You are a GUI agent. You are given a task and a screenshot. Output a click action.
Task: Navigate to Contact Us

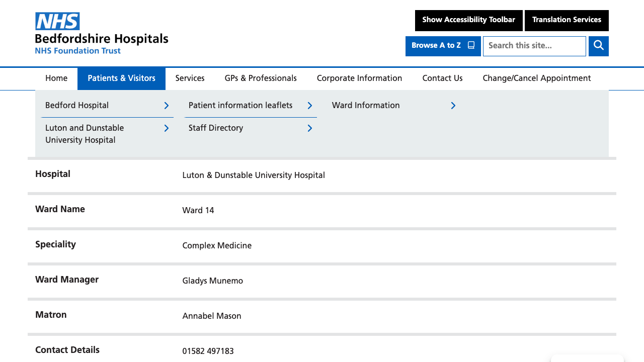click(x=442, y=78)
